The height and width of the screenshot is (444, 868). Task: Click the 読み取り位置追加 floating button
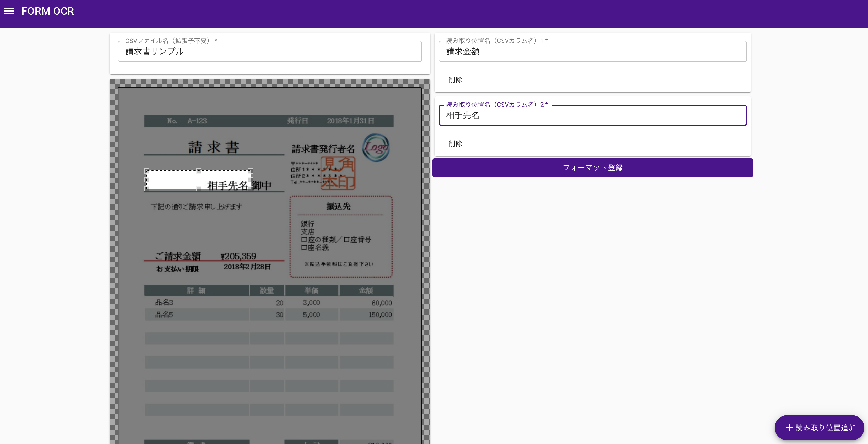pyautogui.click(x=819, y=427)
